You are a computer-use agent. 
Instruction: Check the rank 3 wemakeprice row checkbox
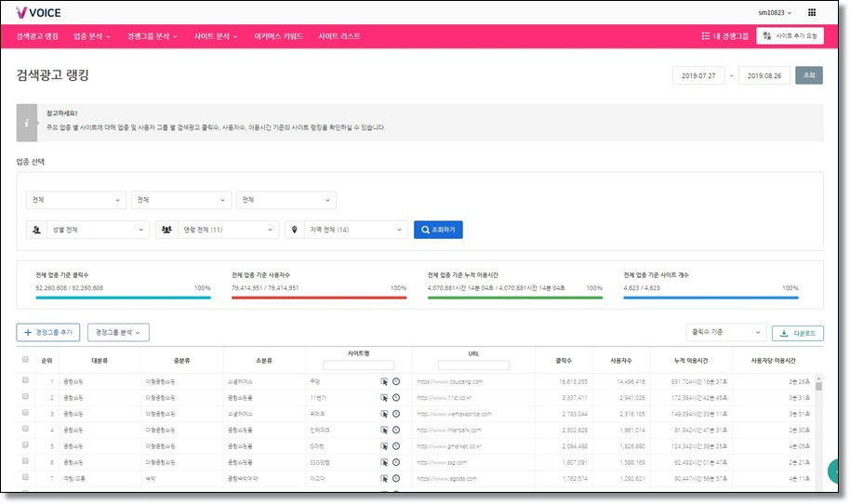(25, 413)
